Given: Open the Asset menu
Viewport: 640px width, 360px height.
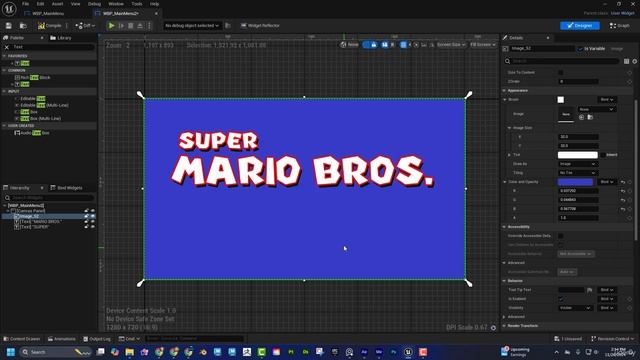Looking at the screenshot, I should coord(57,4).
